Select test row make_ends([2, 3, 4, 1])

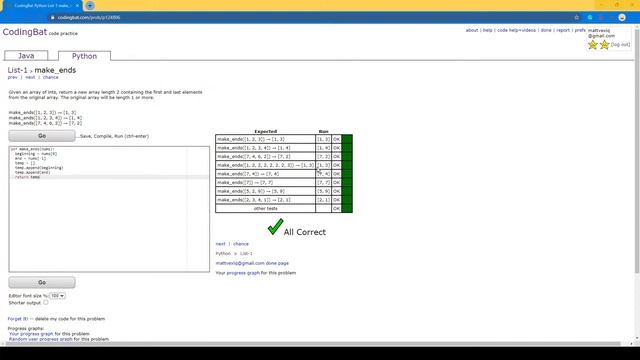[x=265, y=200]
